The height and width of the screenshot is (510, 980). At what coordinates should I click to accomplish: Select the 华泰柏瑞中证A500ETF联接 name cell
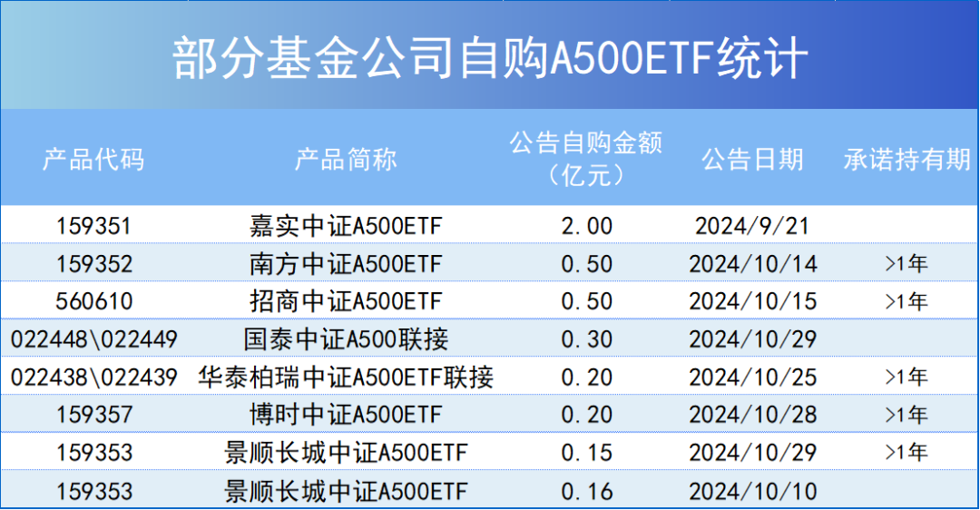[346, 377]
